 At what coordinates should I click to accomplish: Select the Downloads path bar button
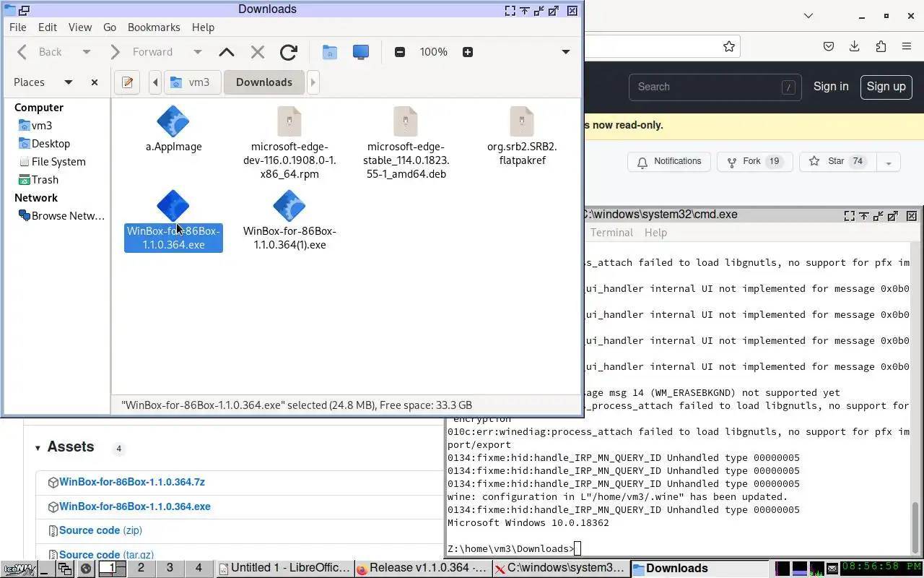264,82
